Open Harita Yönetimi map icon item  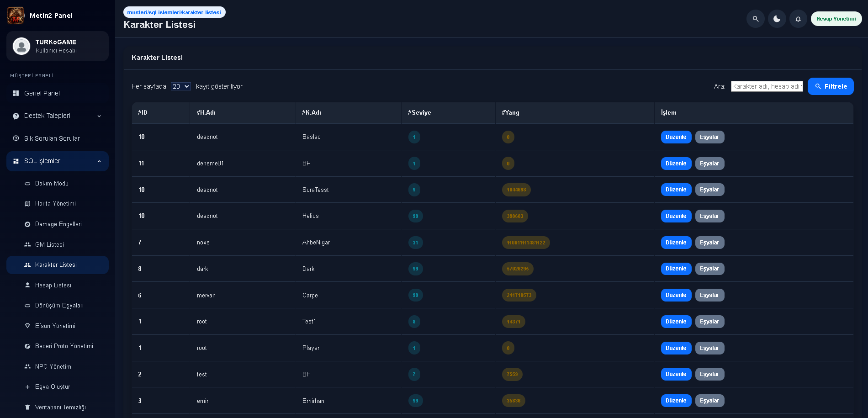click(27, 204)
